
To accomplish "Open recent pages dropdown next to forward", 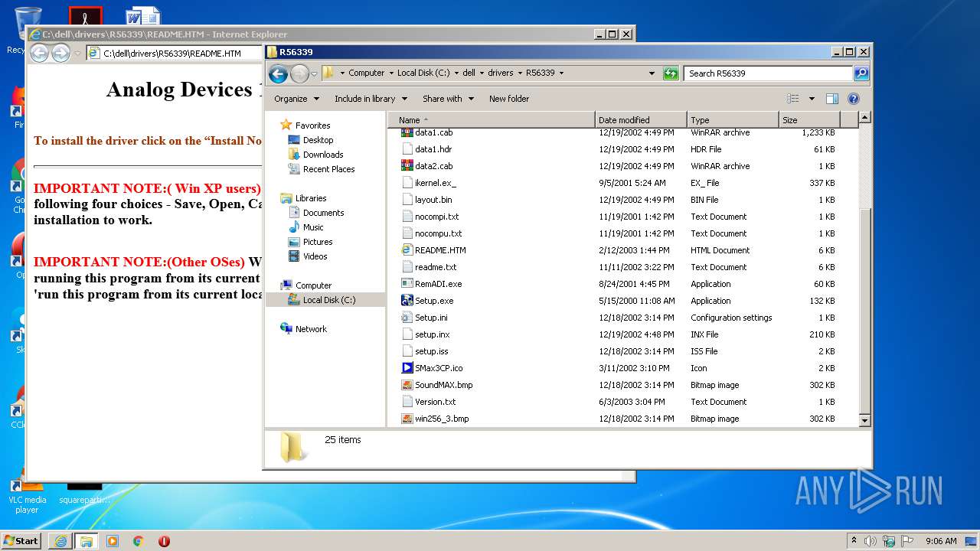I will coord(314,74).
